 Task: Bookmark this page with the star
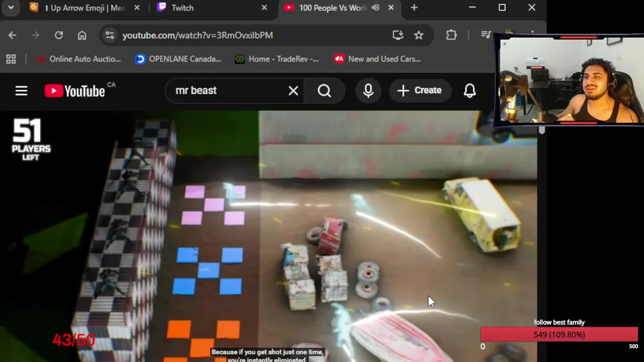[x=419, y=35]
